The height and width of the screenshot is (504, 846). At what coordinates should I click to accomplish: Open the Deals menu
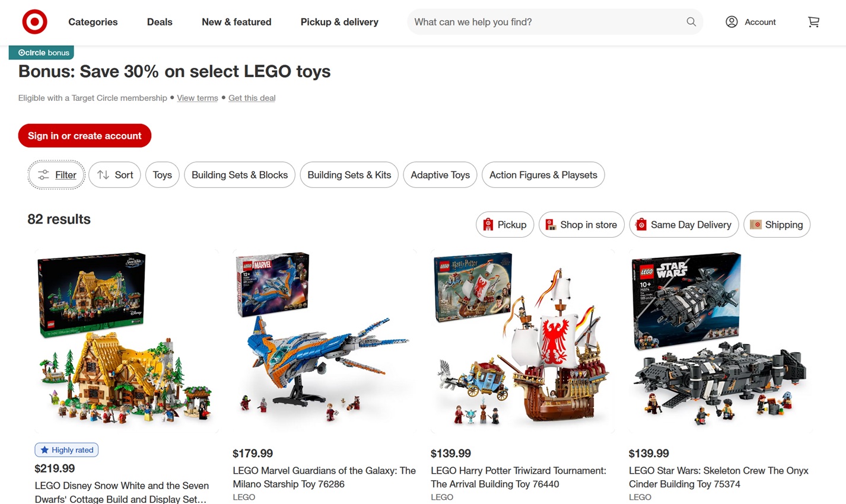click(x=160, y=22)
